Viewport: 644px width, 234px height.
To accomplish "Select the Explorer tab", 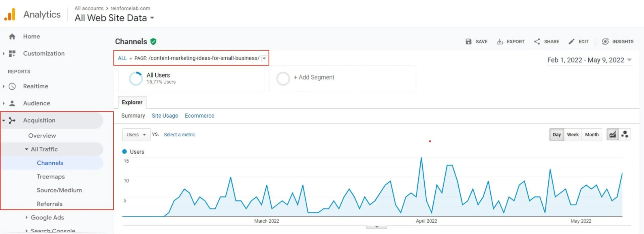I will click(x=132, y=102).
